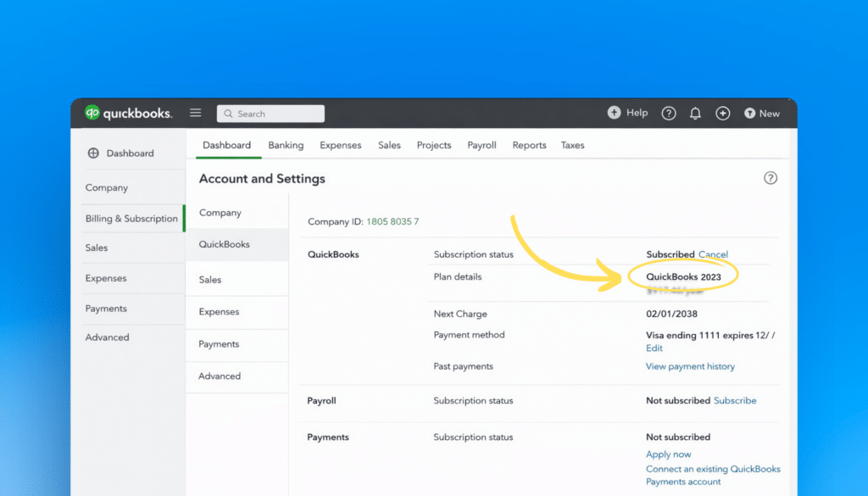The width and height of the screenshot is (868, 496).
Task: Click the circled plus create icon
Action: (722, 114)
